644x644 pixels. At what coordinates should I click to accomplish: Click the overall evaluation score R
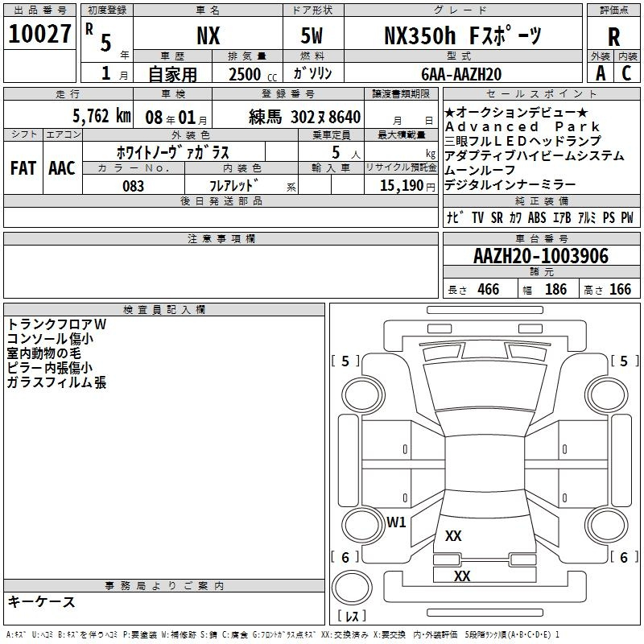[x=613, y=37]
